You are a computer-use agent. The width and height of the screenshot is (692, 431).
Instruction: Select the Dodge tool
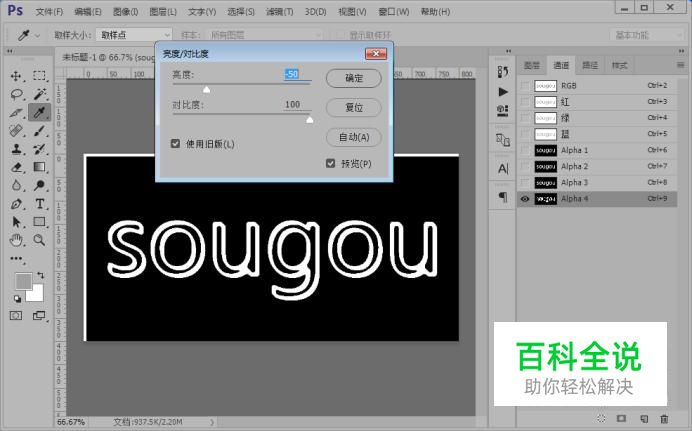coord(39,185)
